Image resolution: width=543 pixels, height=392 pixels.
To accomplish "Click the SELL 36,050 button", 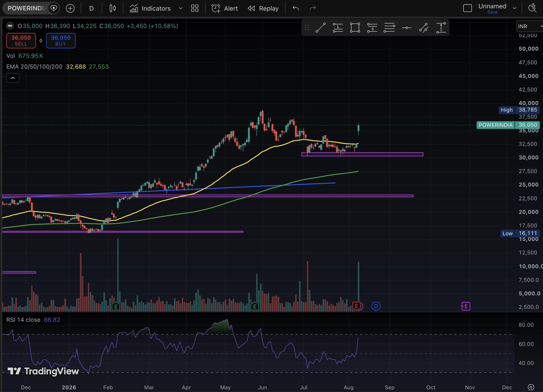I will (x=21, y=41).
